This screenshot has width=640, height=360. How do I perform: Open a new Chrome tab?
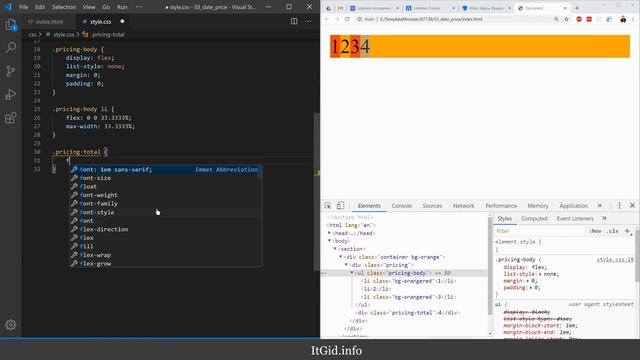(577, 8)
